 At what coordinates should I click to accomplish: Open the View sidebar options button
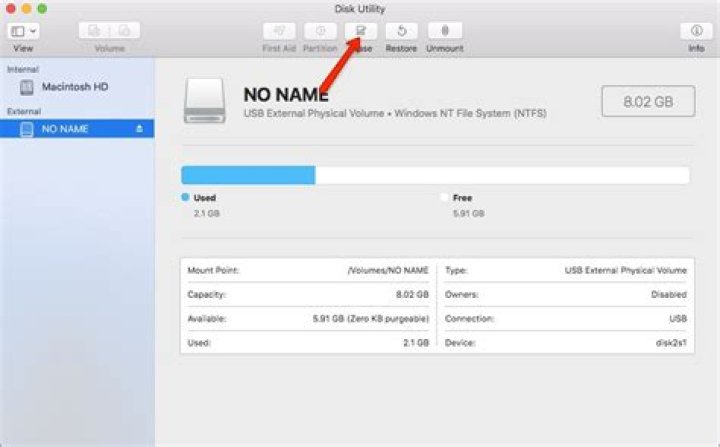[23, 31]
